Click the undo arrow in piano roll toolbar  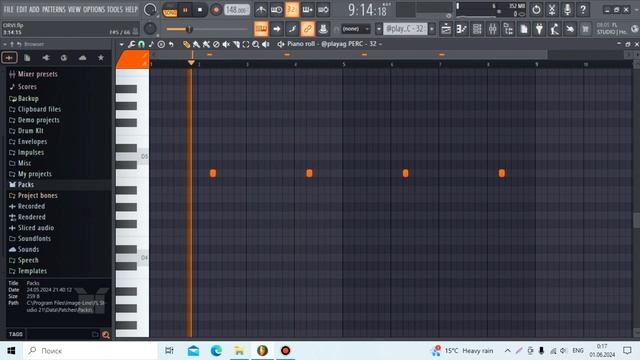click(x=171, y=44)
